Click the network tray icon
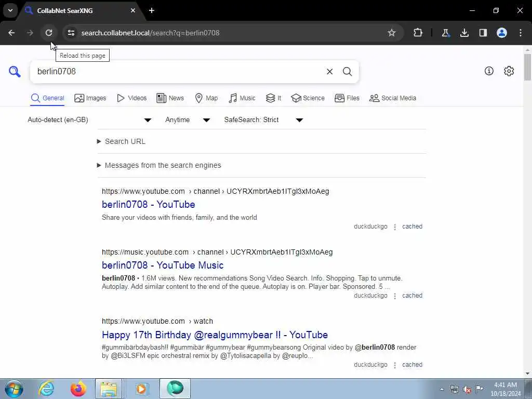Image resolution: width=532 pixels, height=399 pixels. pyautogui.click(x=454, y=390)
